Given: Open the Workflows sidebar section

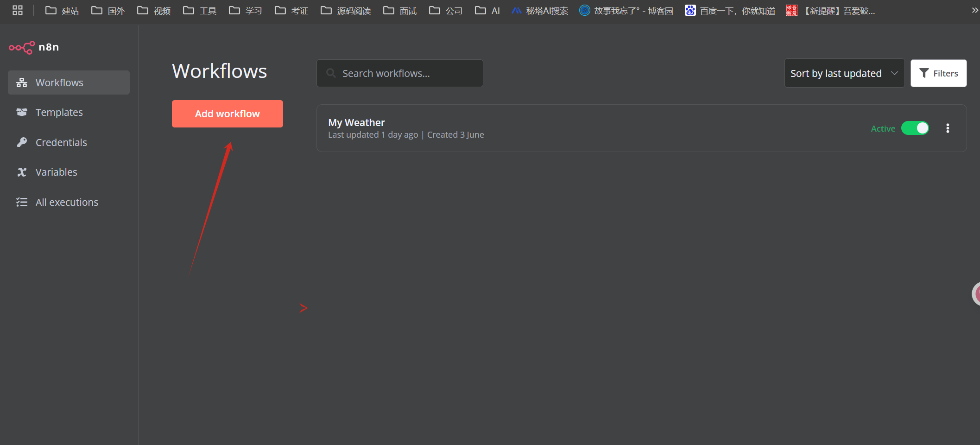Looking at the screenshot, I should point(69,83).
